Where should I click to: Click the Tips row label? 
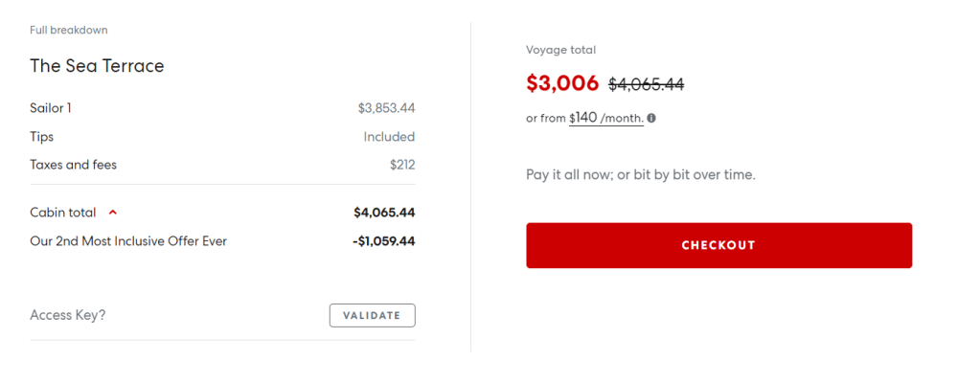pyautogui.click(x=42, y=137)
